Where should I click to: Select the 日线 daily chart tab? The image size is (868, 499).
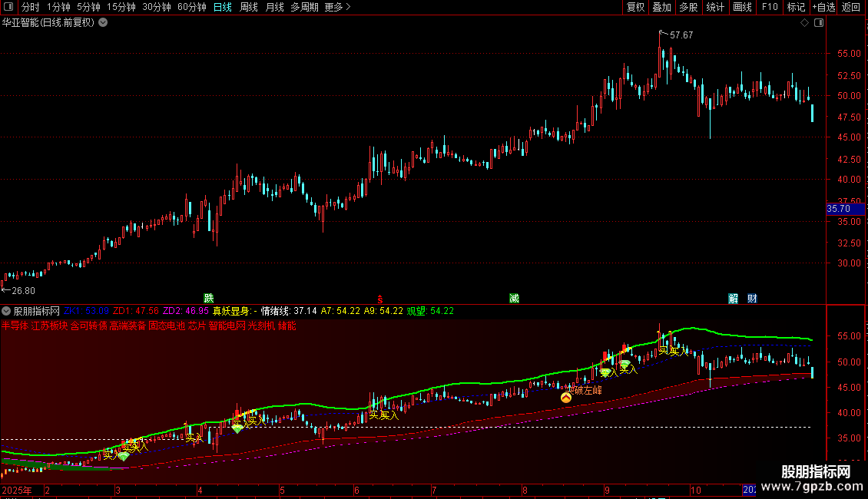(x=223, y=7)
